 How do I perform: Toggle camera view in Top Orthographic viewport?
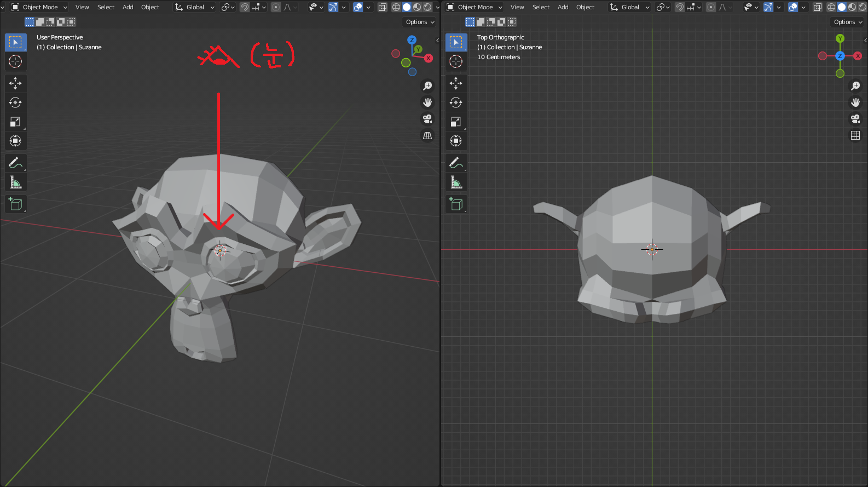pyautogui.click(x=855, y=119)
